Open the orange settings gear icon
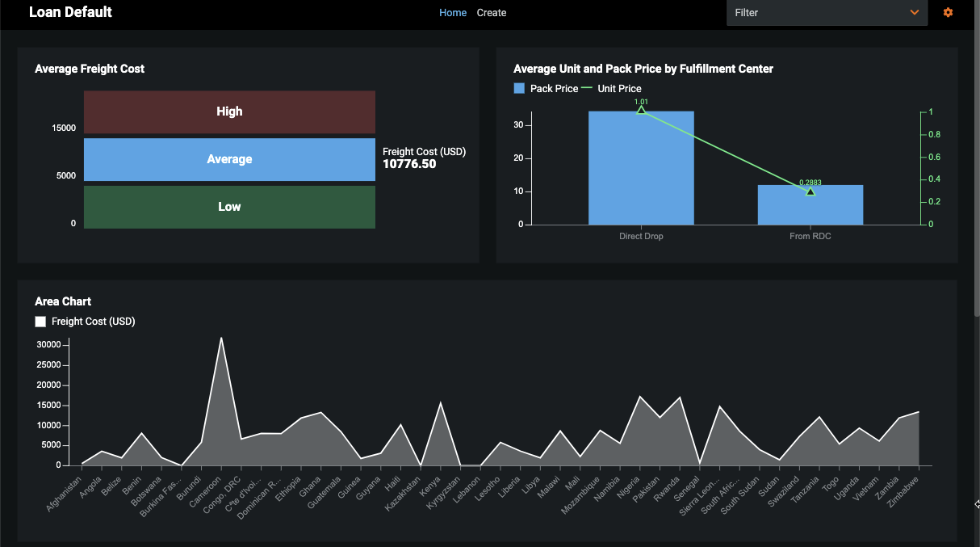 point(948,13)
